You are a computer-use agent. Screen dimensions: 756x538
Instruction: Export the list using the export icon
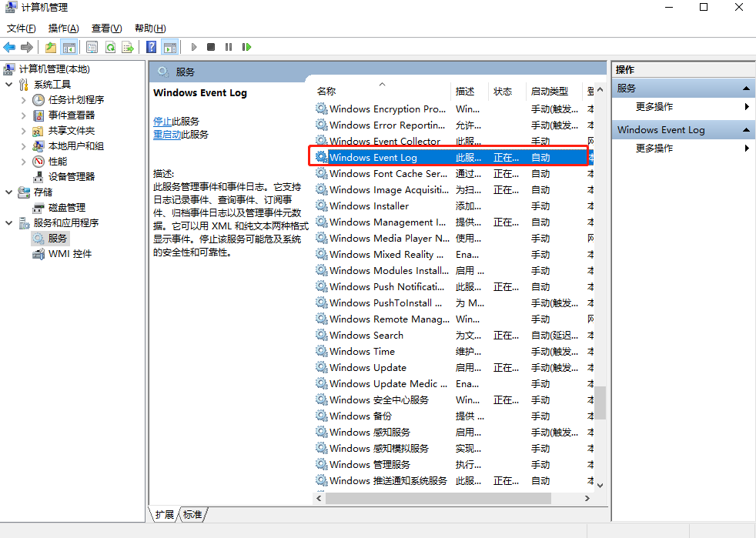128,47
